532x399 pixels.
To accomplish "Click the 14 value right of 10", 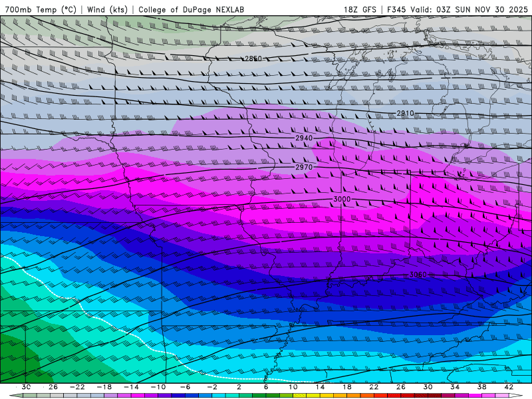I will tap(320, 387).
